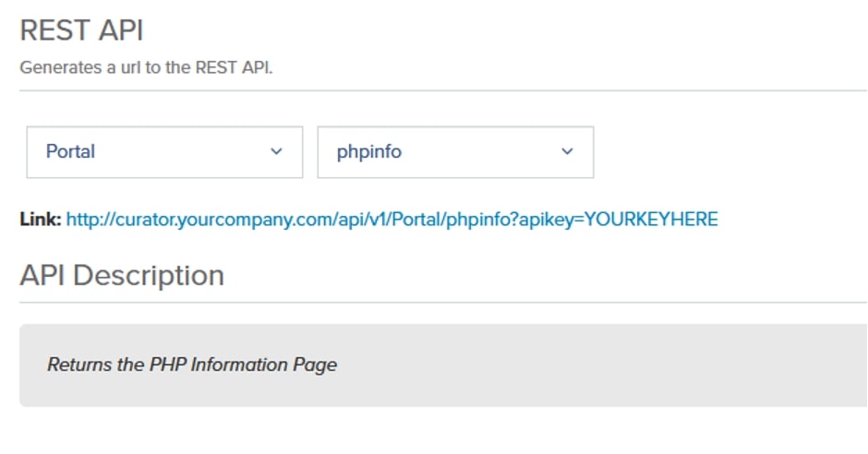The width and height of the screenshot is (868, 454).
Task: Click the chevron arrow in the phpinfo dropdown
Action: (x=567, y=151)
